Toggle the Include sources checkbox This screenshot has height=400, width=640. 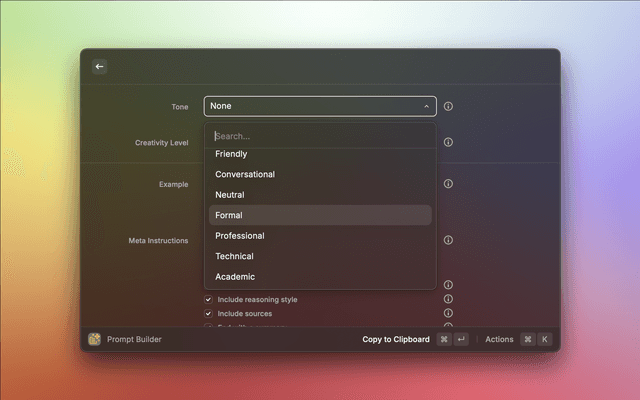coord(209,313)
